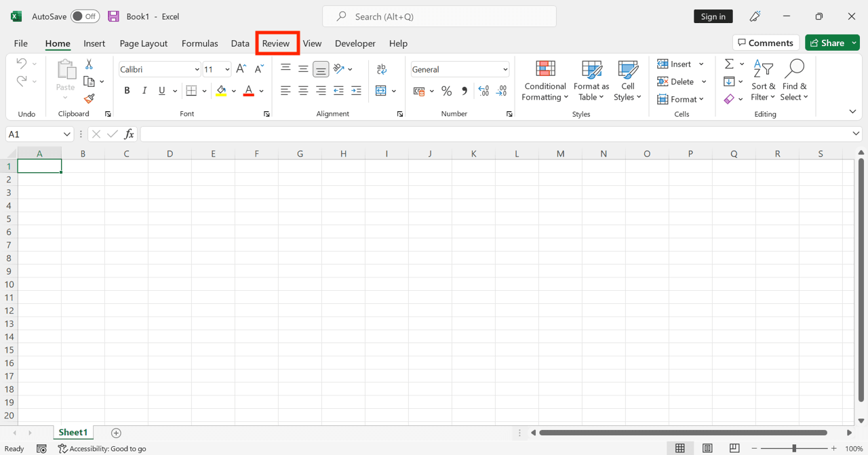
Task: Open the font name dropdown
Action: point(197,69)
